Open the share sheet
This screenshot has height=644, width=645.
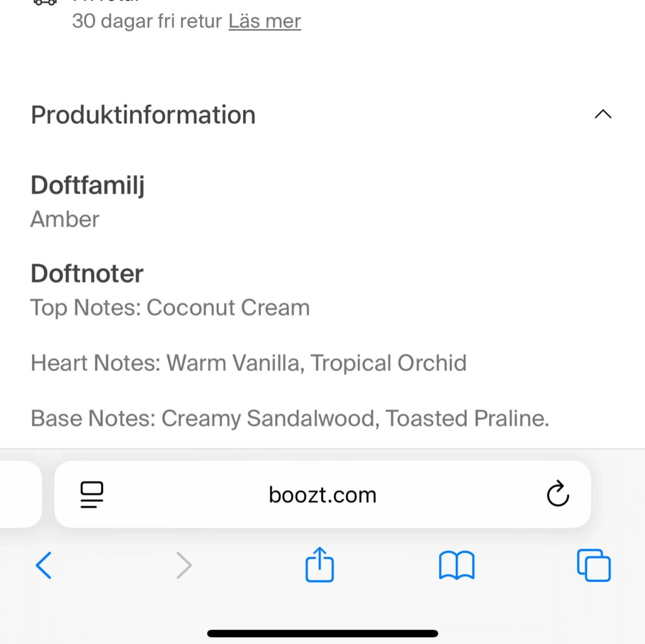coord(319,564)
